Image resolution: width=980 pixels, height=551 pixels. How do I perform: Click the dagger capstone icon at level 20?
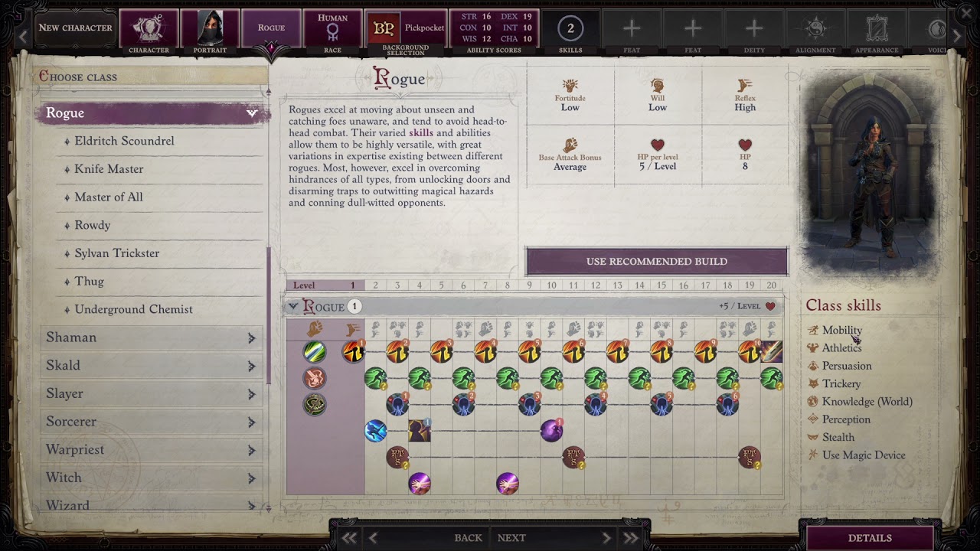[x=772, y=351]
